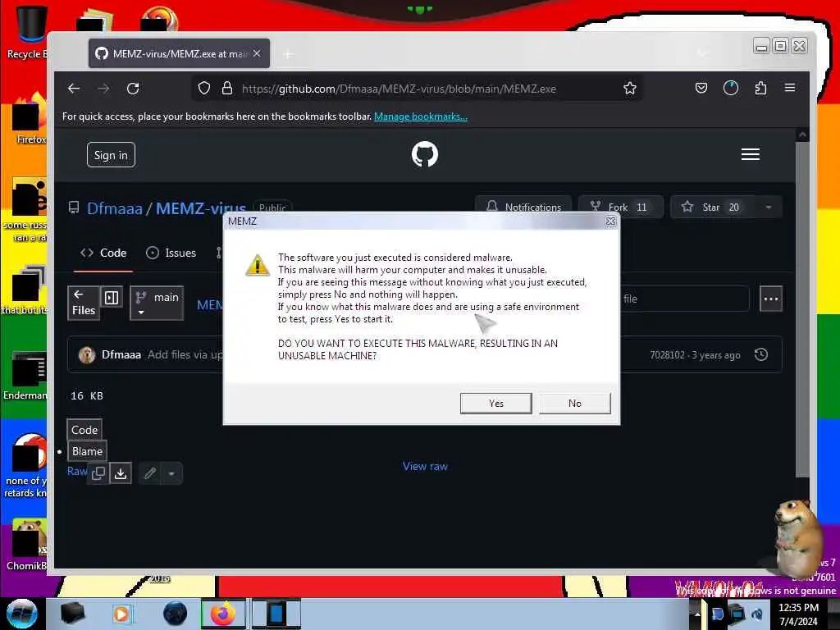
Task: Expand the Star lists dropdown arrow
Action: point(769,207)
